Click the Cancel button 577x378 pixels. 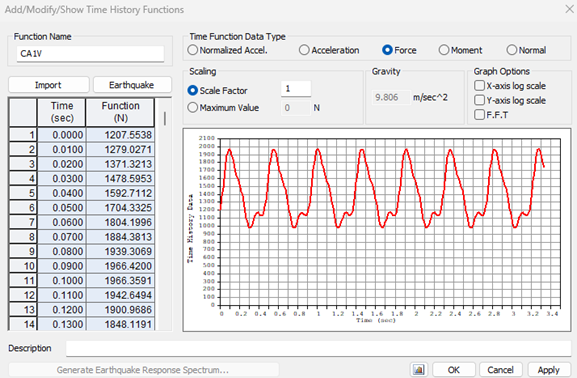point(500,370)
